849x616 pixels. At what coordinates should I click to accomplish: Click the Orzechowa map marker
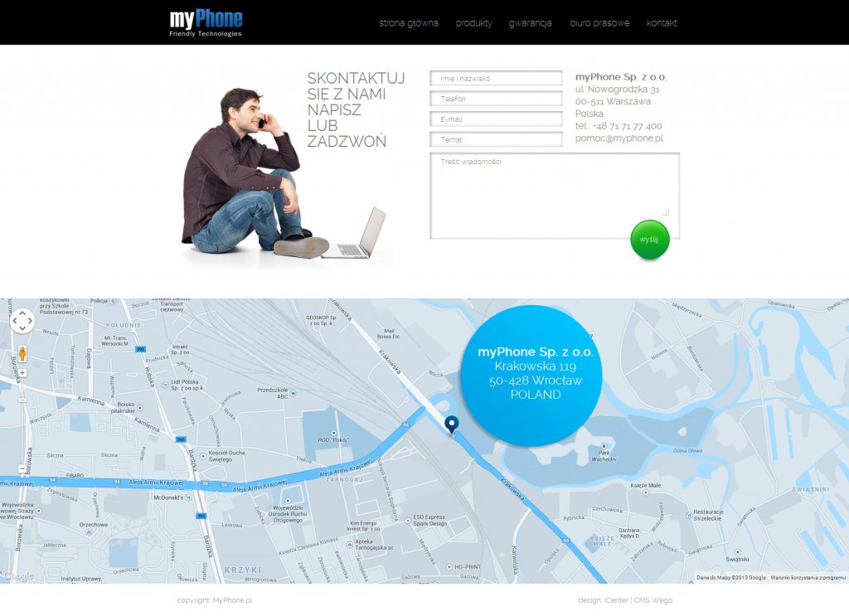[x=89, y=532]
